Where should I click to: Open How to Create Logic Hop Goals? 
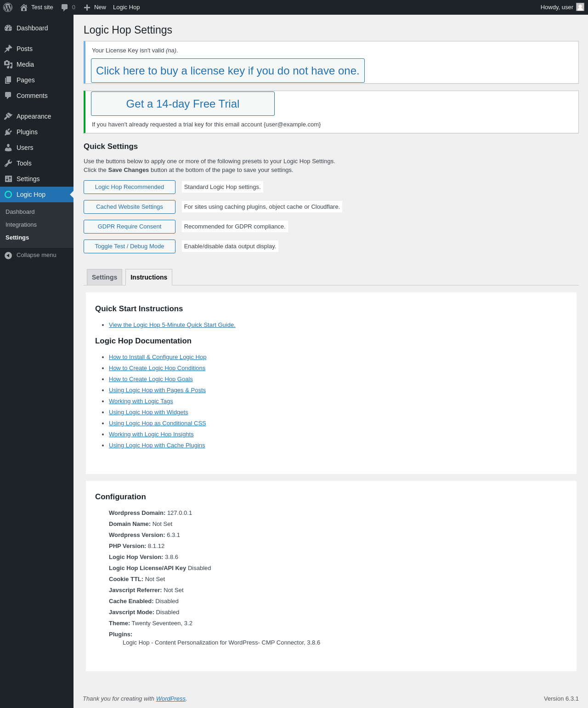pos(151,379)
